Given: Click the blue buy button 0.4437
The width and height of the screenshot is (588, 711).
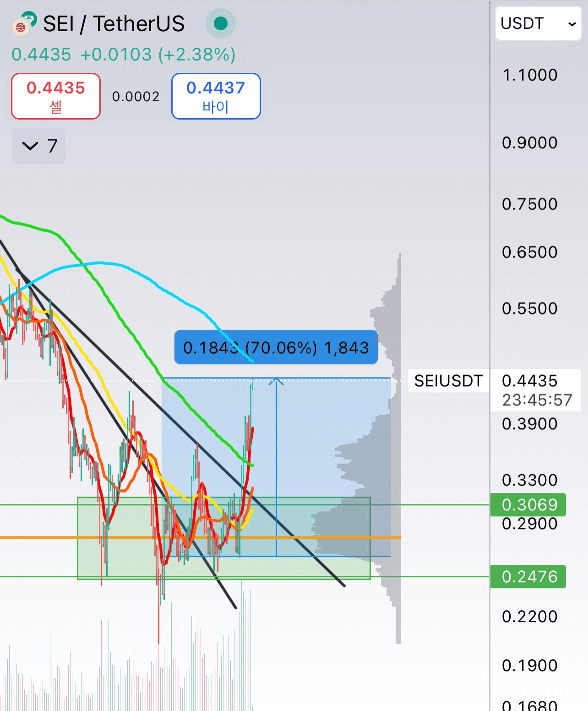Looking at the screenshot, I should tap(216, 96).
